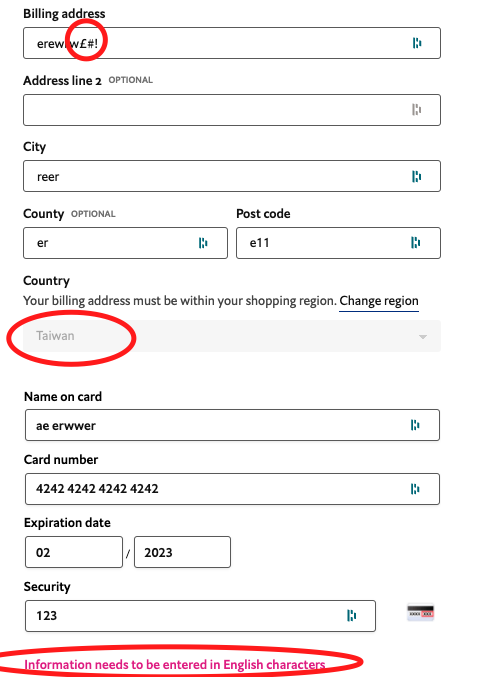Select the Post code field with e11

tap(338, 243)
